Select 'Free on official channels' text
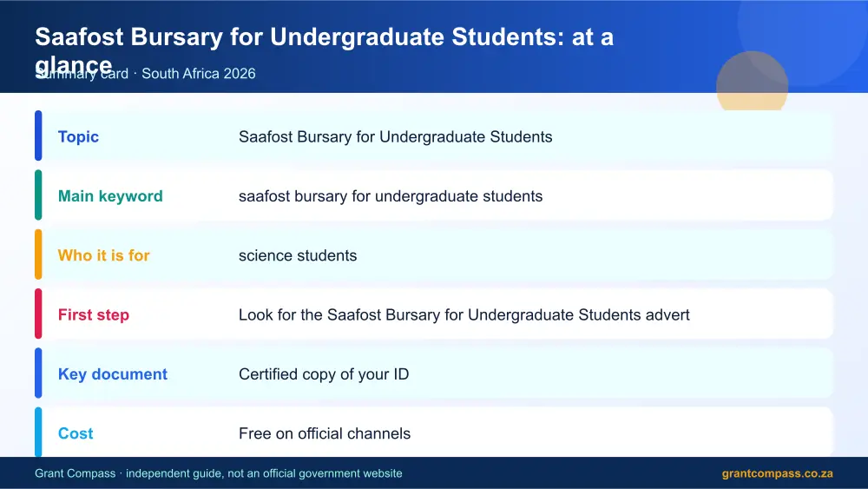The width and height of the screenshot is (868, 489). (x=325, y=433)
